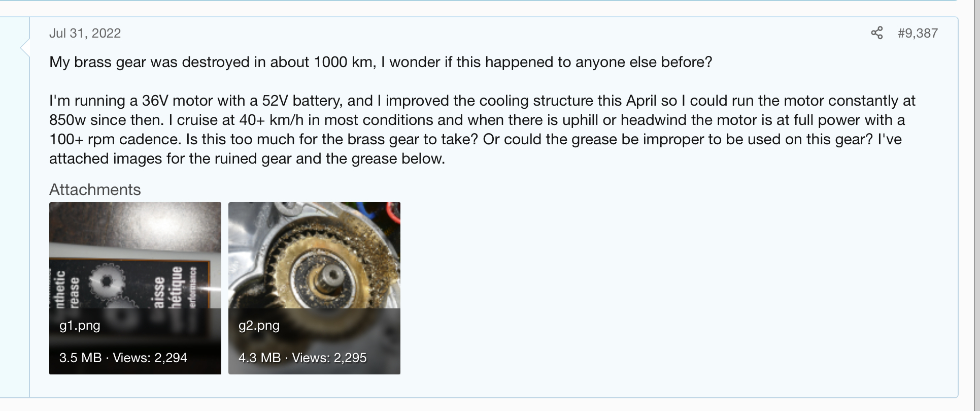Click the Jul 31, 2022 post date
The image size is (980, 411).
[85, 33]
